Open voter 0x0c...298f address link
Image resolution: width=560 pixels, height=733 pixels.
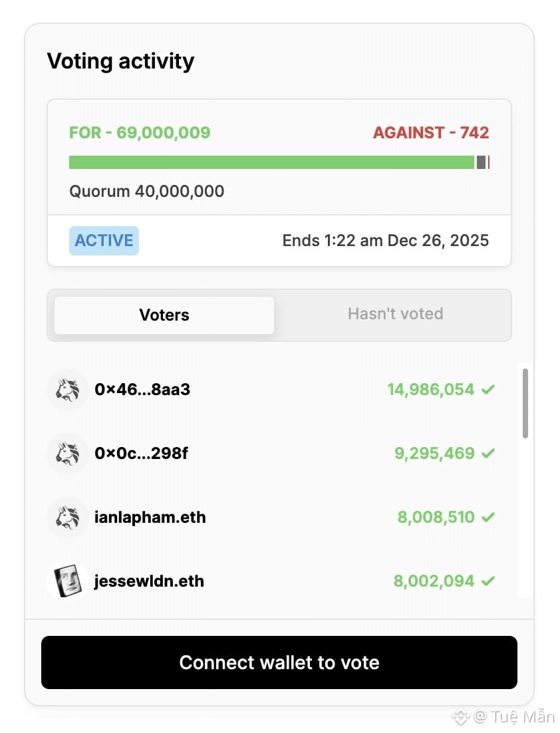pos(141,454)
